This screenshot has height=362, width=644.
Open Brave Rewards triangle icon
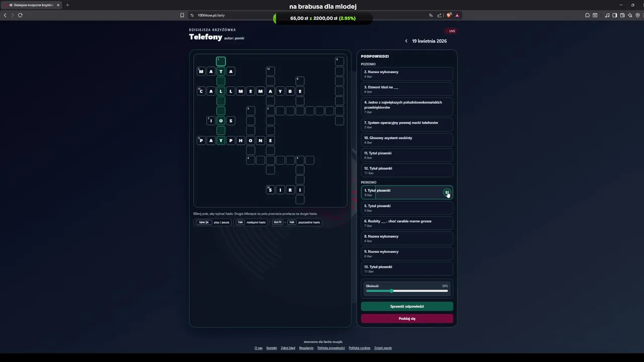457,15
